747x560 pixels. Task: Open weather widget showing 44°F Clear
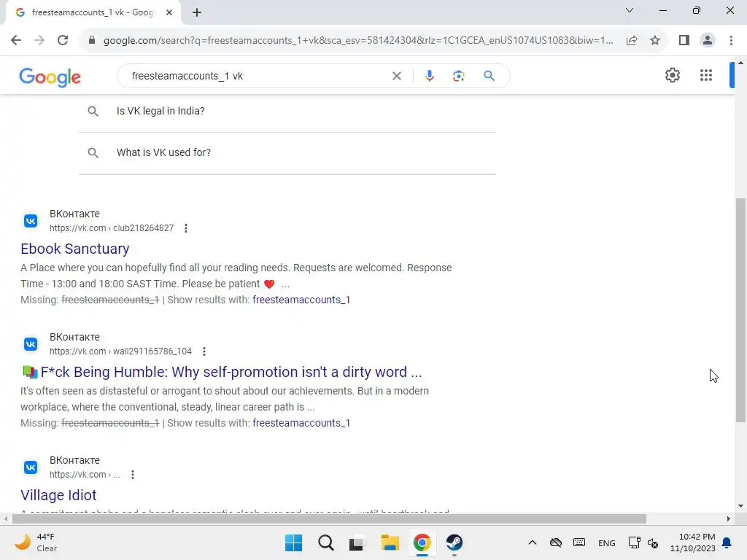36,542
